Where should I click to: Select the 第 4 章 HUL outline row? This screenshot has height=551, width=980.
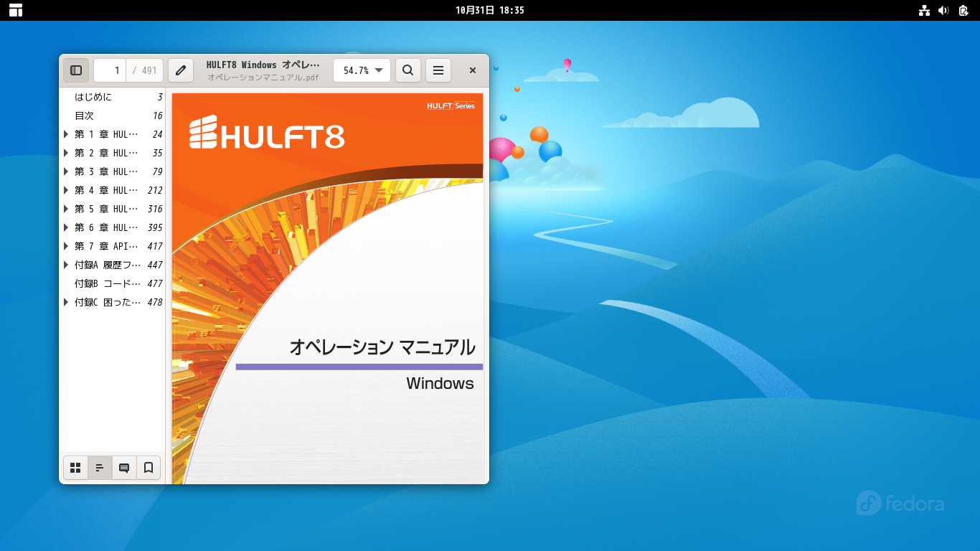(x=112, y=190)
